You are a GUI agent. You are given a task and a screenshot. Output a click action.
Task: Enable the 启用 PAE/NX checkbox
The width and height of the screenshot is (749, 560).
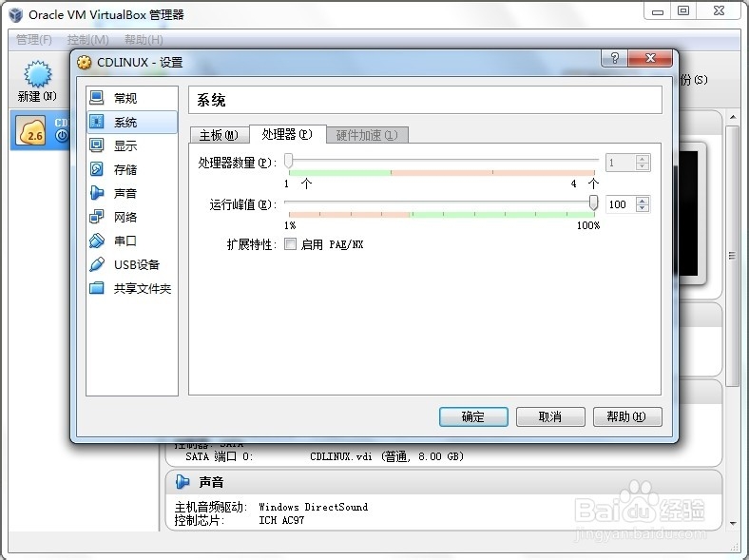[290, 244]
